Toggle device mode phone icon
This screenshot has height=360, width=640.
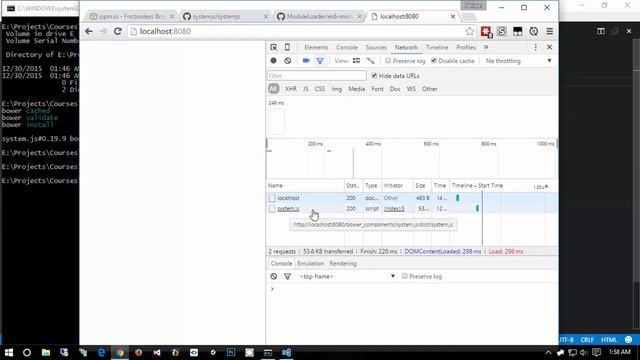coord(287,47)
